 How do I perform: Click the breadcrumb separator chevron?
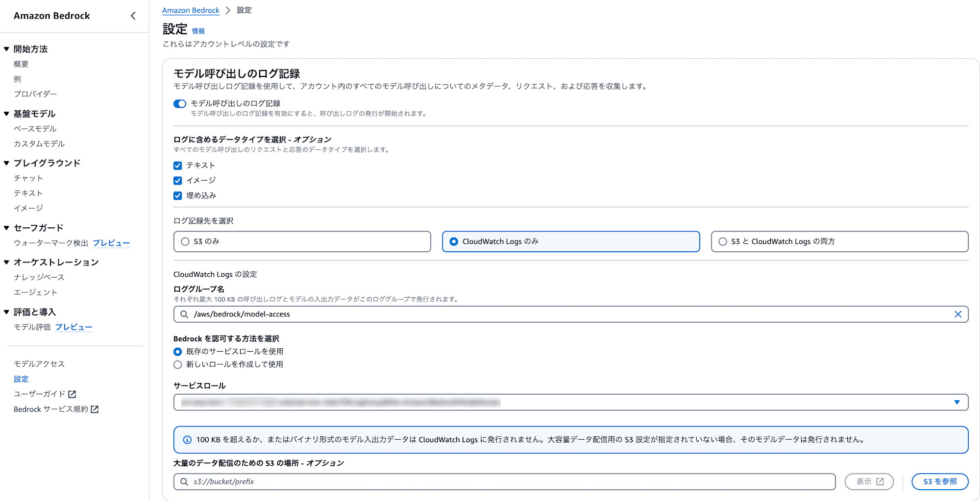coord(228,10)
